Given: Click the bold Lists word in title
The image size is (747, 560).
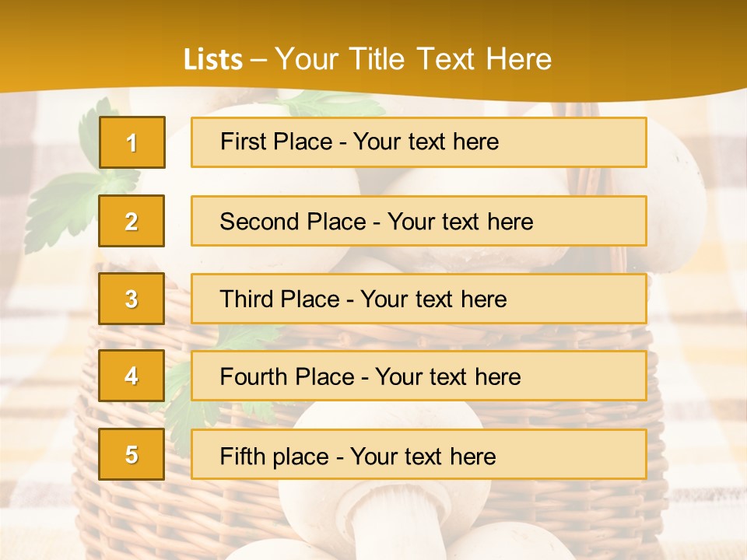Looking at the screenshot, I should 213,59.
